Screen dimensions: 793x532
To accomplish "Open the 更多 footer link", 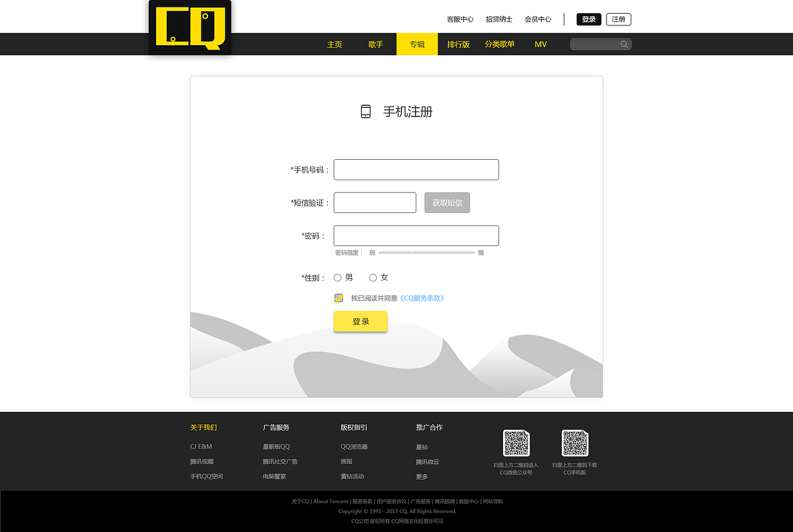I will tap(422, 477).
